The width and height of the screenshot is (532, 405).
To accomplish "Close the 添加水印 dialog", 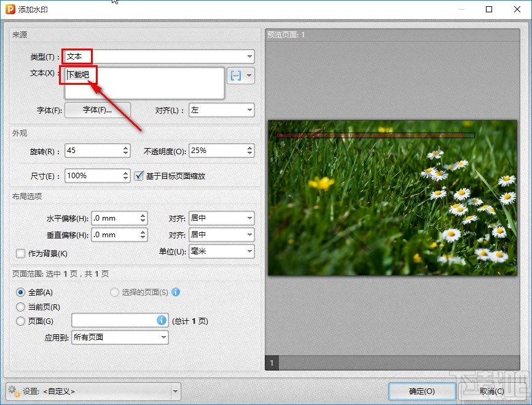I will (x=517, y=9).
